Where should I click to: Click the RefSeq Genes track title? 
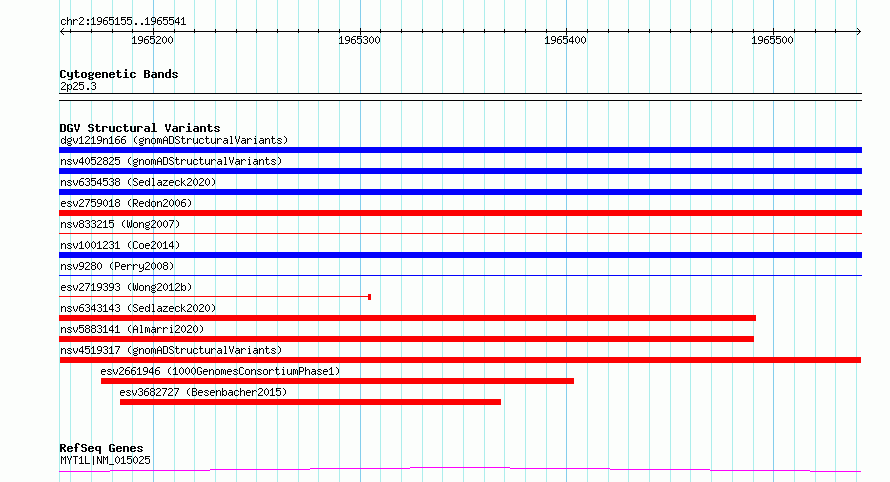coord(101,448)
